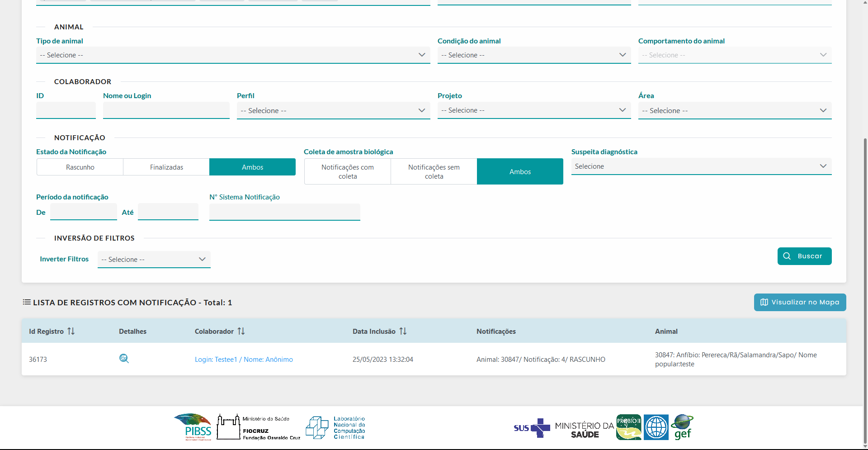Click the Fiocruz logo in footer
The width and height of the screenshot is (868, 450).
pos(258,427)
